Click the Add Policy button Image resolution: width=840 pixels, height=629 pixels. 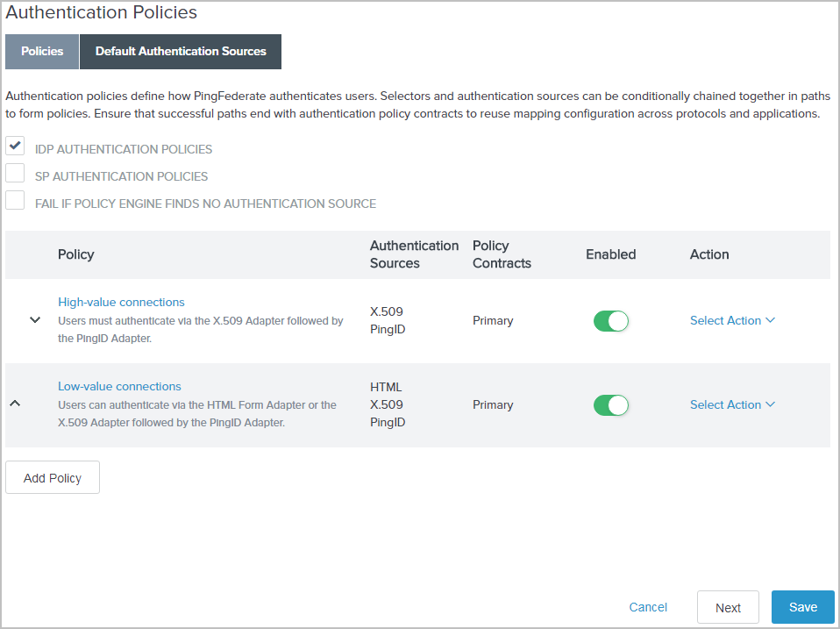(52, 477)
